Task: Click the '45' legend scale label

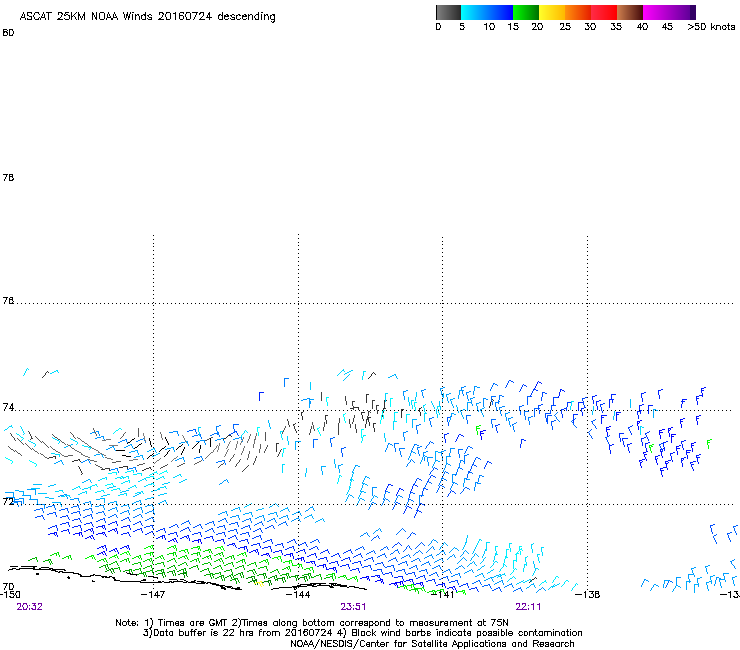Action: [x=667, y=27]
